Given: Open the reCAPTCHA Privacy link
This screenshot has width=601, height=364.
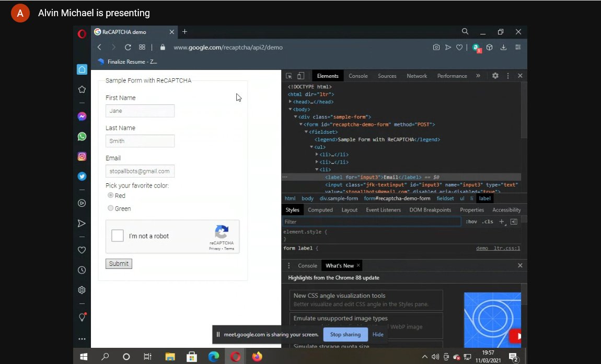Looking at the screenshot, I should (x=215, y=249).
